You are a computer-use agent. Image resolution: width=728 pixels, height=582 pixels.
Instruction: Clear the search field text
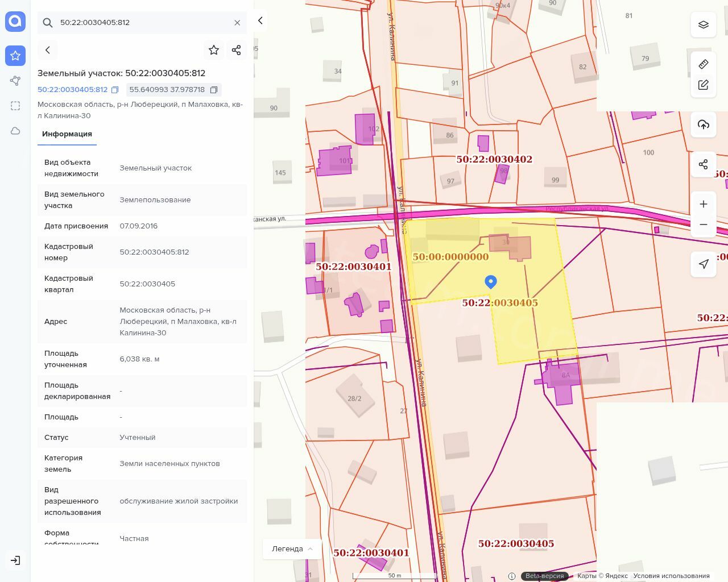(237, 23)
